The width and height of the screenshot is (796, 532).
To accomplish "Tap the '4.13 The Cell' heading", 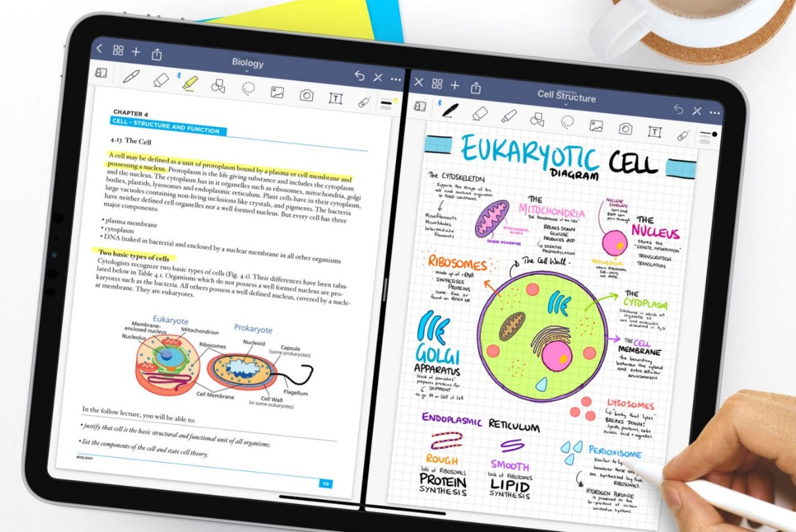I will (x=132, y=141).
